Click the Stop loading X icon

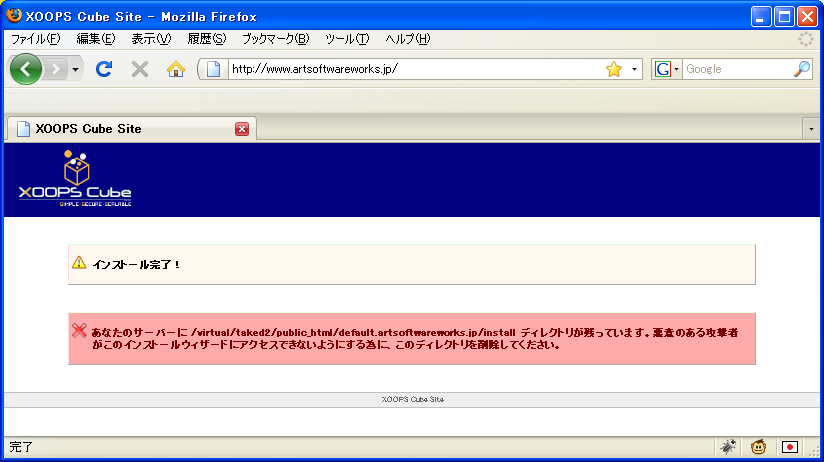[x=140, y=69]
